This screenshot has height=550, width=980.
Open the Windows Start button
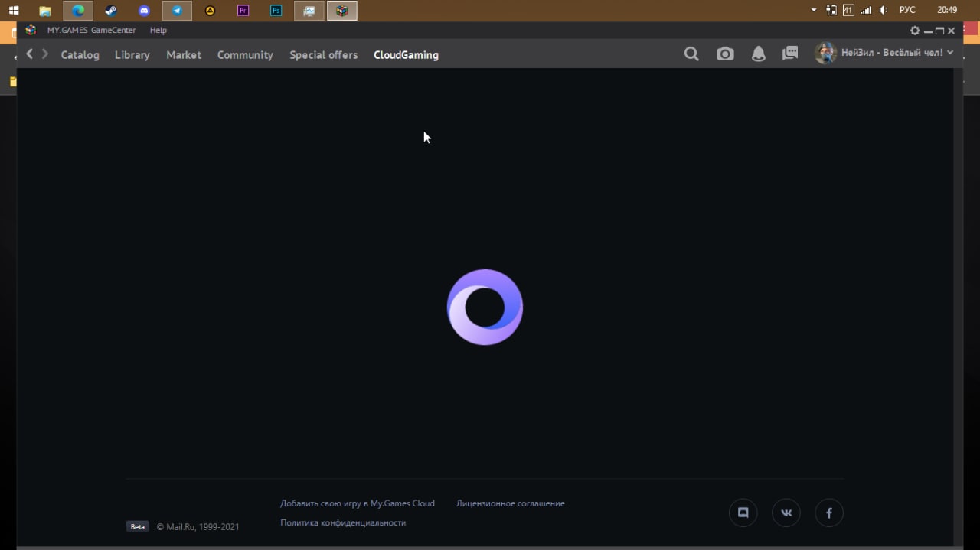[x=14, y=11]
